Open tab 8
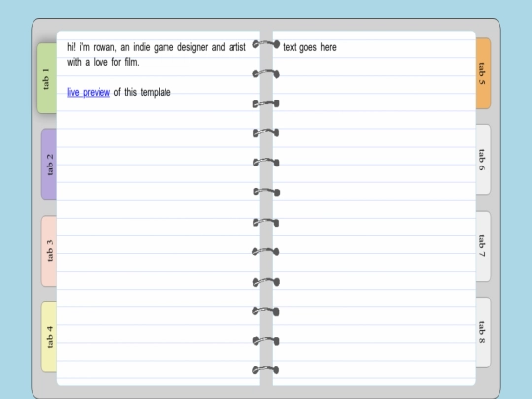This screenshot has width=532, height=399. coord(483,332)
